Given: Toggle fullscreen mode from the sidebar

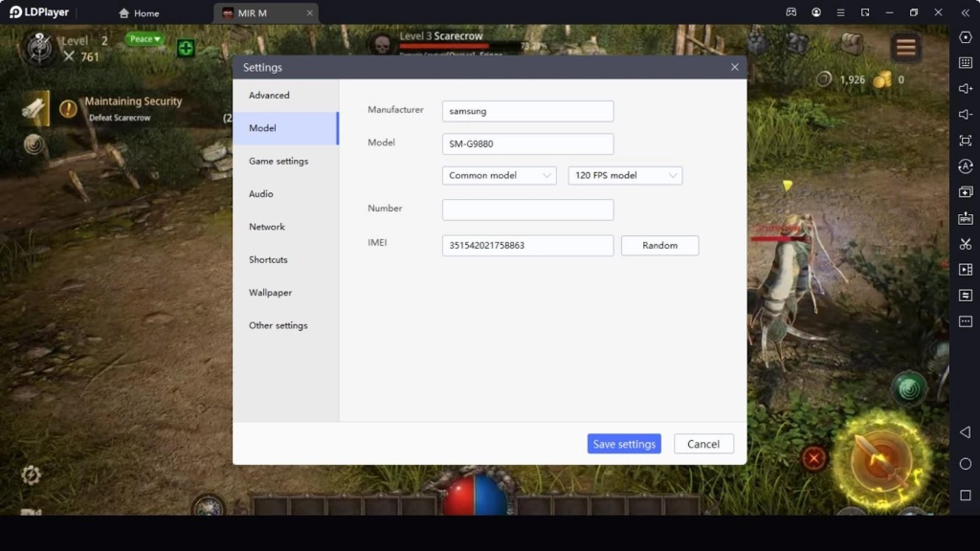Looking at the screenshot, I should click(967, 140).
